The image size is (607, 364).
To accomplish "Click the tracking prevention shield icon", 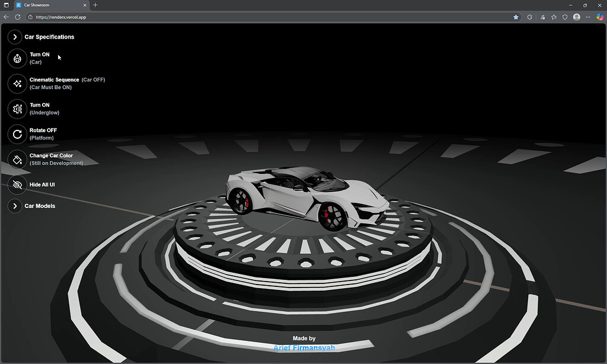I will point(564,17).
